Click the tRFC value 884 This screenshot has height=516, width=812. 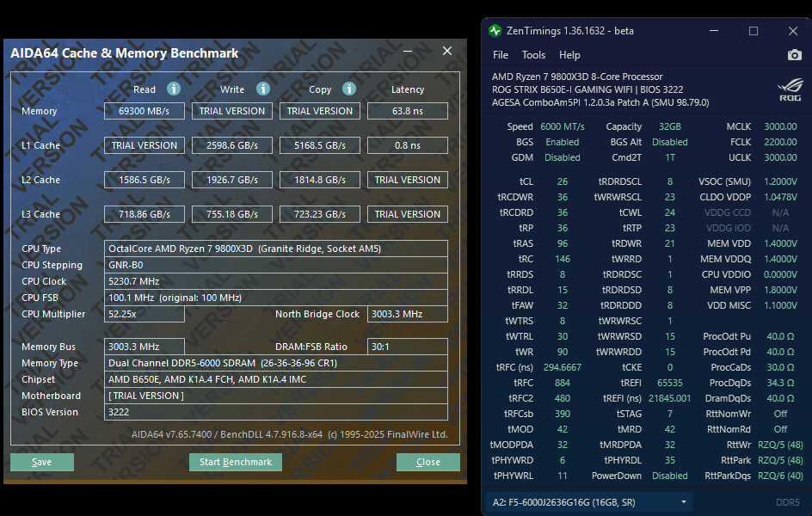click(563, 383)
